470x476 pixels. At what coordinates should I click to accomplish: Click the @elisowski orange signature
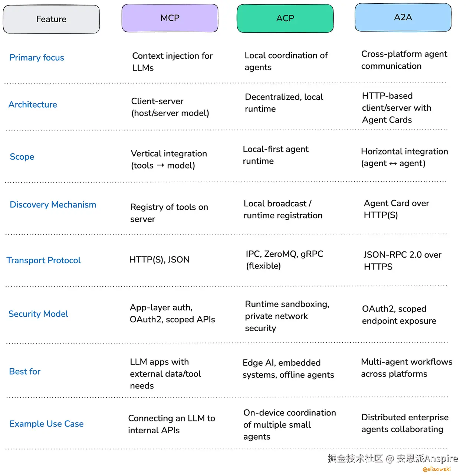pyautogui.click(x=437, y=469)
